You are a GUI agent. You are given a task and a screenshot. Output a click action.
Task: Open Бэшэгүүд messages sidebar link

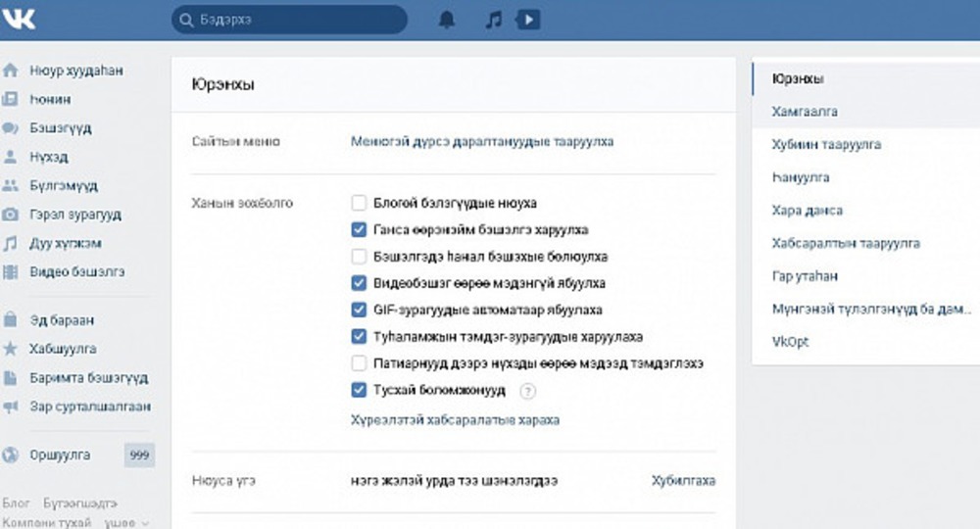[x=61, y=128]
